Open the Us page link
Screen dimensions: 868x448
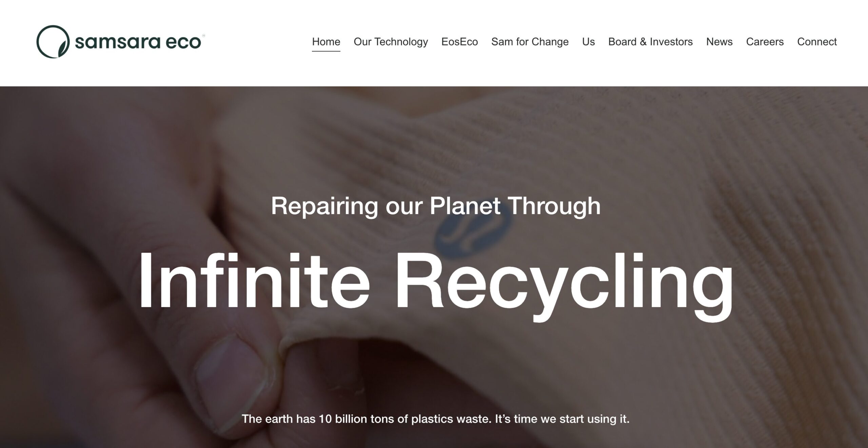pyautogui.click(x=588, y=42)
